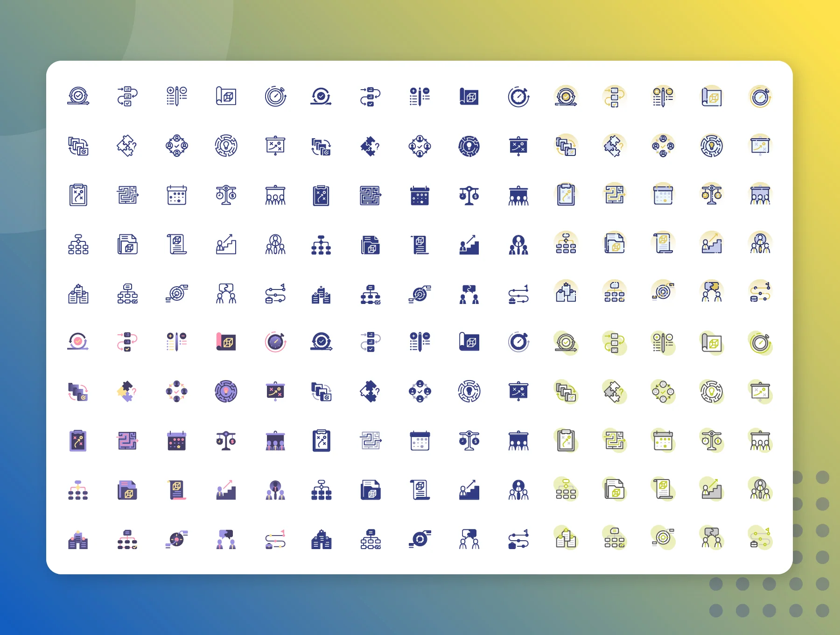The width and height of the screenshot is (840, 635).
Task: Select yellow-accent sprint cycle icon
Action: pos(566,96)
